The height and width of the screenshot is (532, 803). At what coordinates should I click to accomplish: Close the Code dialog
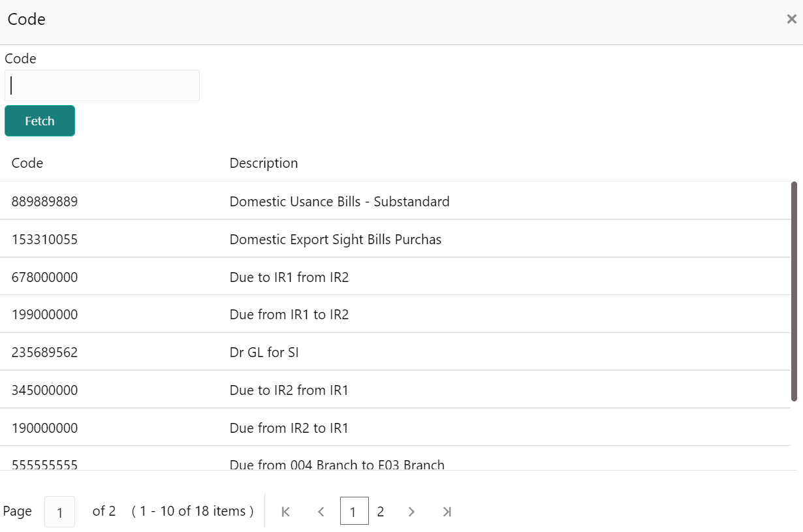coord(791,20)
